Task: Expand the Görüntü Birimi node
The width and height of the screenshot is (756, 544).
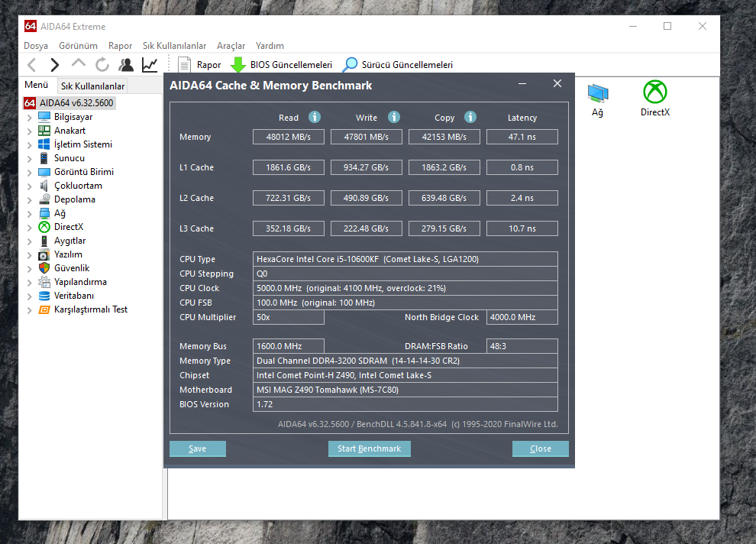Action: (x=30, y=172)
